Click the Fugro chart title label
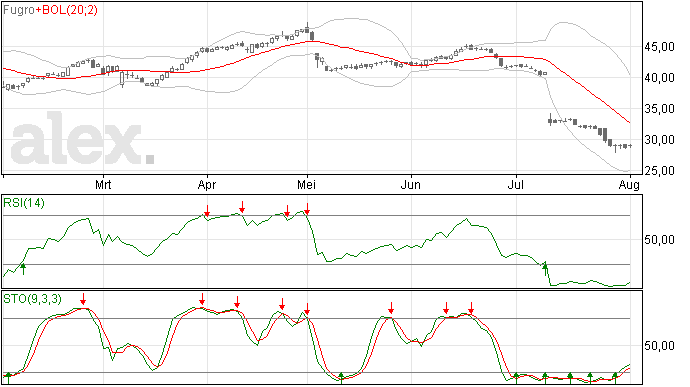Image resolution: width=690 pixels, height=387 pixels. coord(19,10)
